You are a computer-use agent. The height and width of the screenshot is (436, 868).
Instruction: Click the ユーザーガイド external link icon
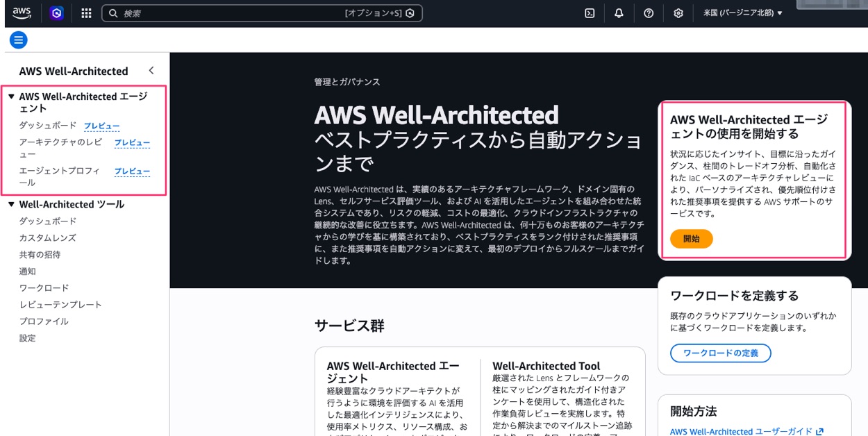pyautogui.click(x=820, y=431)
